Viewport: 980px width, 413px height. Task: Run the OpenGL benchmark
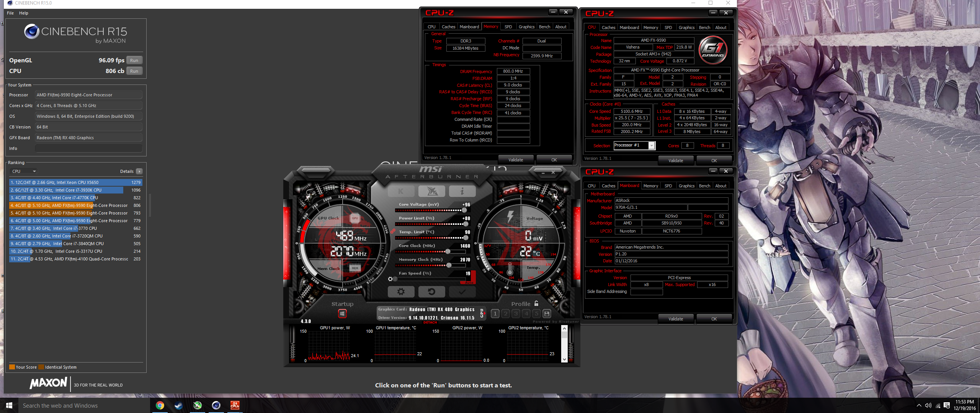coord(134,60)
